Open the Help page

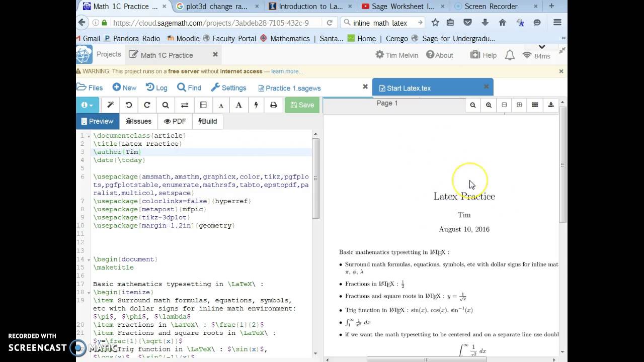[x=484, y=55]
